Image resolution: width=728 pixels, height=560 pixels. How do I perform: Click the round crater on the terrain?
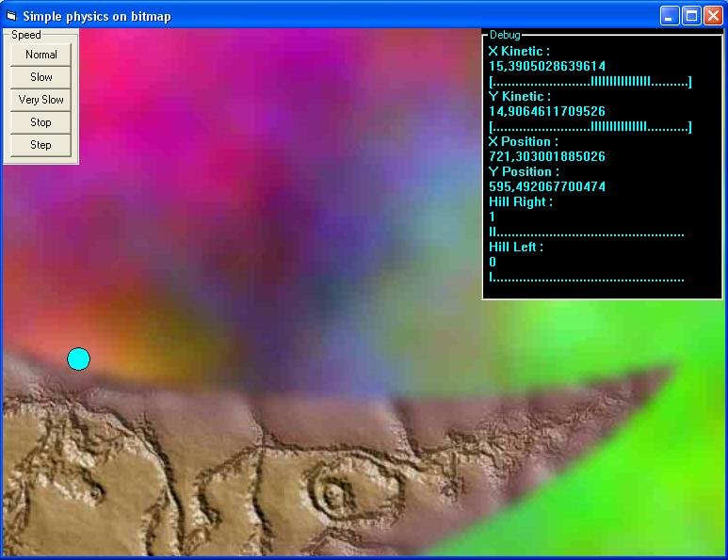(x=333, y=490)
